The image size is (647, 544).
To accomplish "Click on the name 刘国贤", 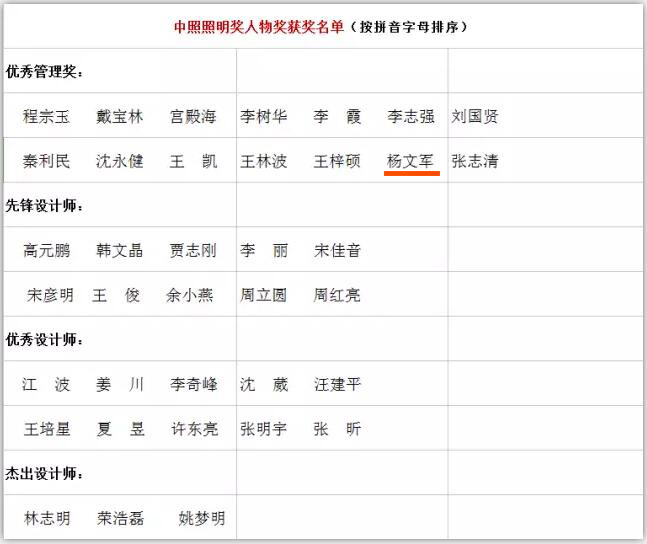I will 475,116.
